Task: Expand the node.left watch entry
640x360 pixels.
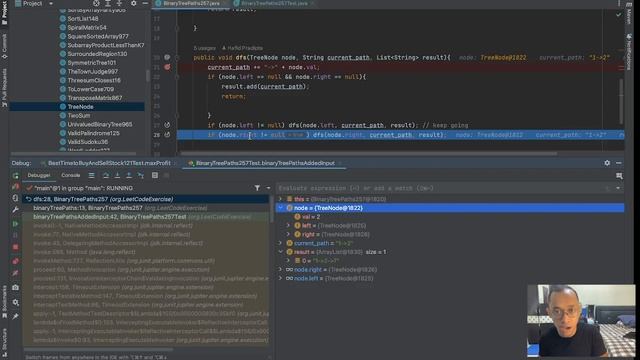Action: pos(280,278)
